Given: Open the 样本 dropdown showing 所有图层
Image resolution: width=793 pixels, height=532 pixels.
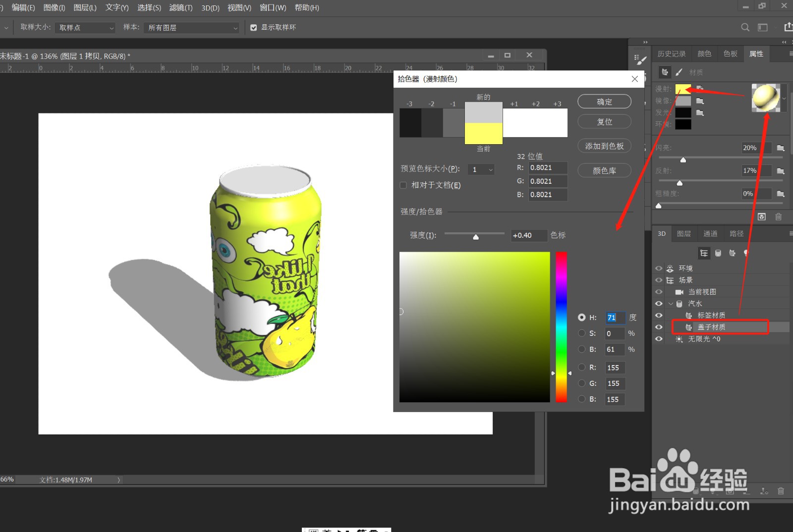Looking at the screenshot, I should click(193, 28).
